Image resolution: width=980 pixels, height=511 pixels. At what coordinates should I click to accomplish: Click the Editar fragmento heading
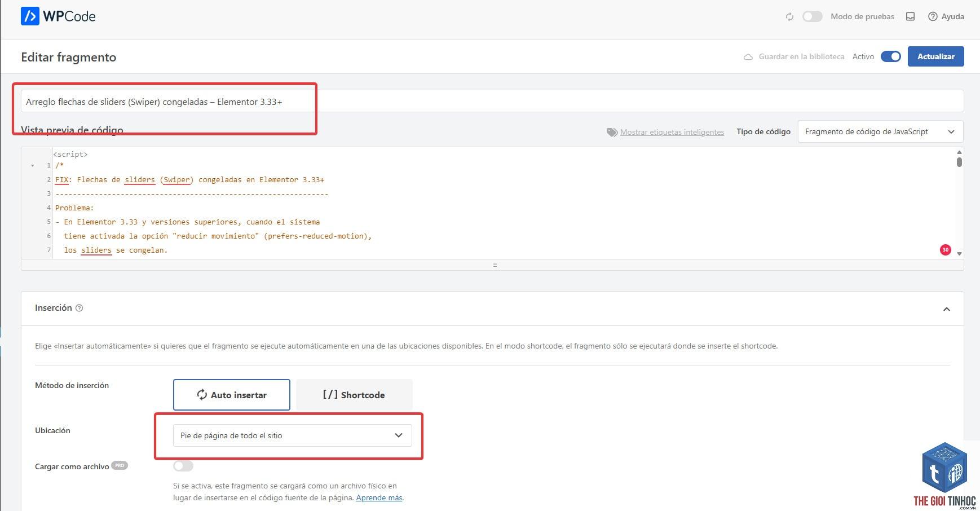click(x=69, y=57)
